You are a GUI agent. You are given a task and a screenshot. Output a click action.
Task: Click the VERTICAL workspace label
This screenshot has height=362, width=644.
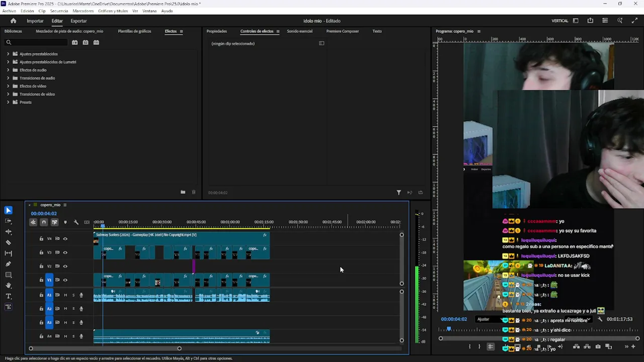coord(560,21)
